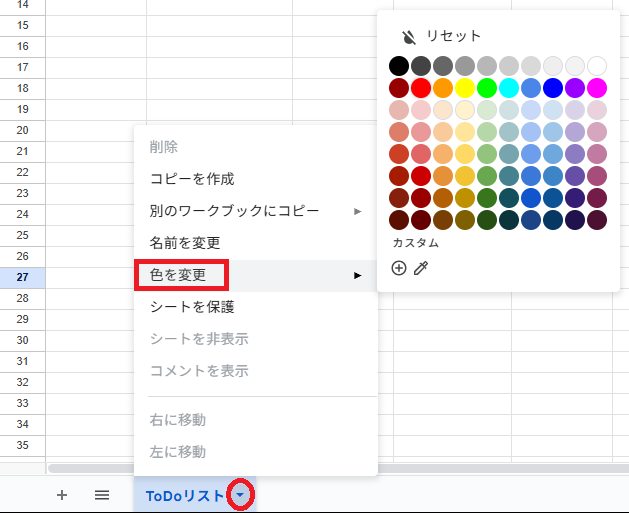This screenshot has width=629, height=513.
Task: Click the リセット text button
Action: point(454,36)
